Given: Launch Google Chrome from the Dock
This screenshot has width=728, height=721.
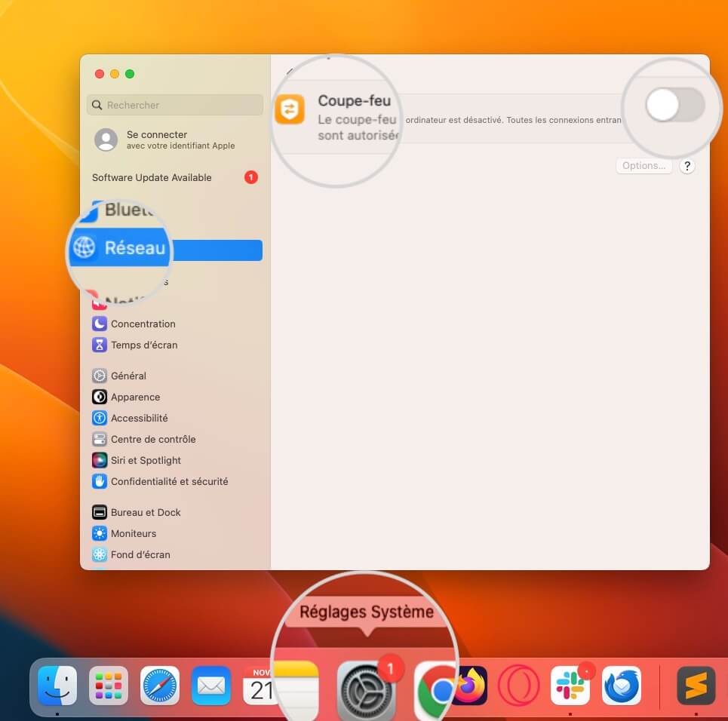Looking at the screenshot, I should (435, 691).
